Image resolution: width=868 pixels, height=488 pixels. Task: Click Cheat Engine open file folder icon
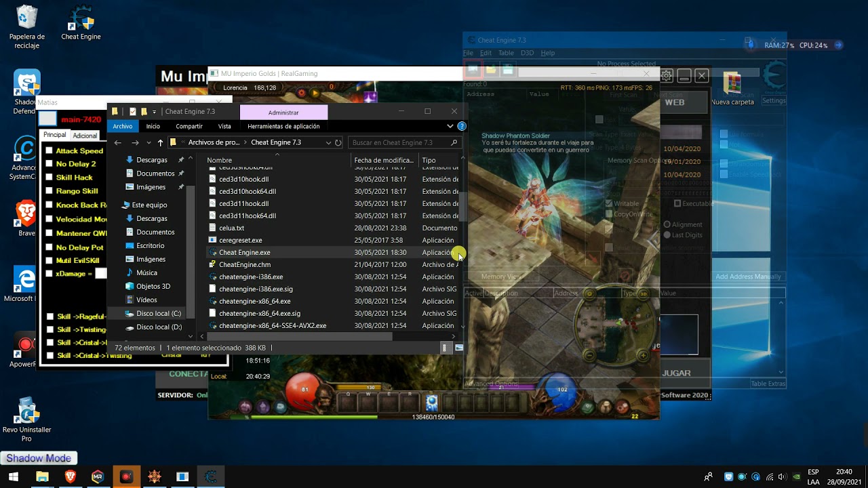coord(491,69)
